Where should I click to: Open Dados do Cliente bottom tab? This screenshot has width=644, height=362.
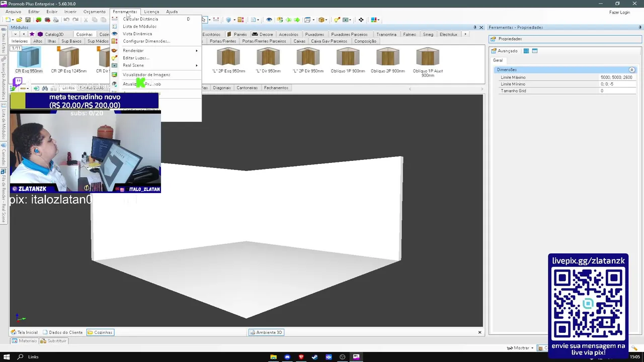click(63, 332)
